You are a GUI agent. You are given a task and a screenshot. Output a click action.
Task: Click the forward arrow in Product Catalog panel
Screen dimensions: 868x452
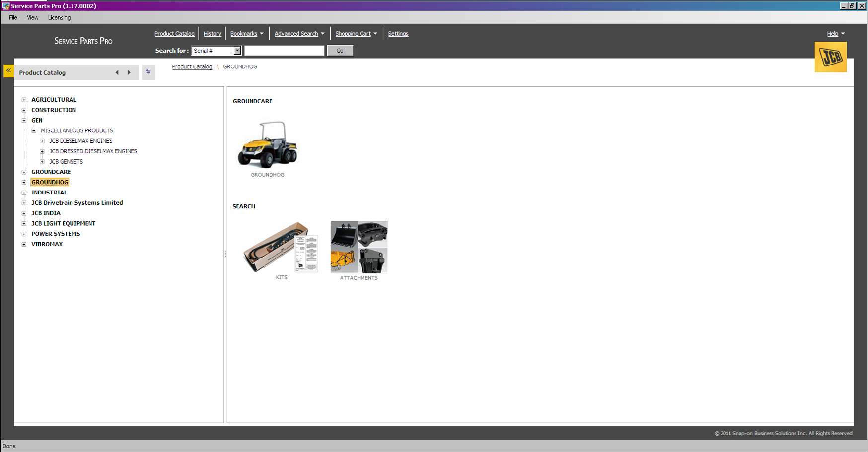pos(129,72)
